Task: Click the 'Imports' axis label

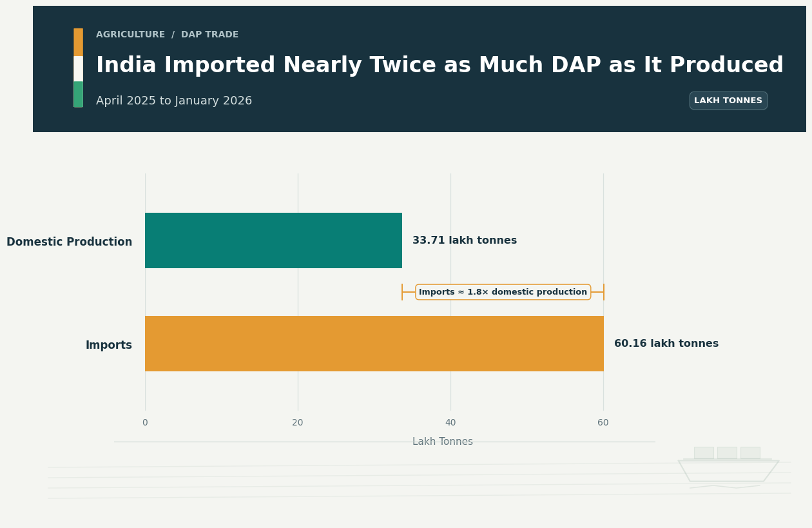Action: click(109, 345)
